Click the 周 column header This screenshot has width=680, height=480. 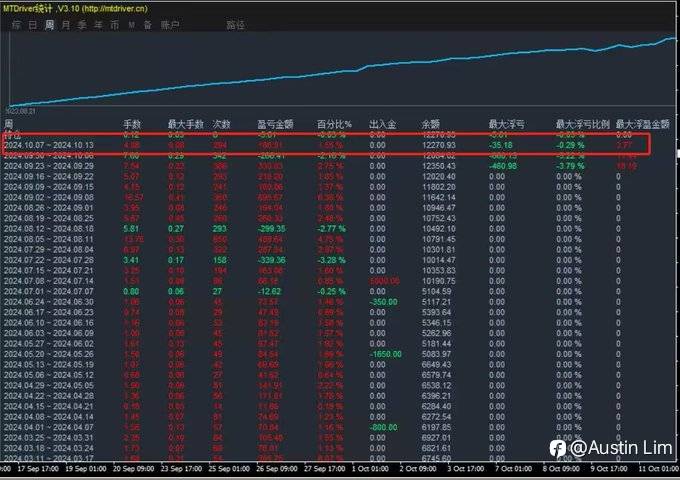click(9, 124)
